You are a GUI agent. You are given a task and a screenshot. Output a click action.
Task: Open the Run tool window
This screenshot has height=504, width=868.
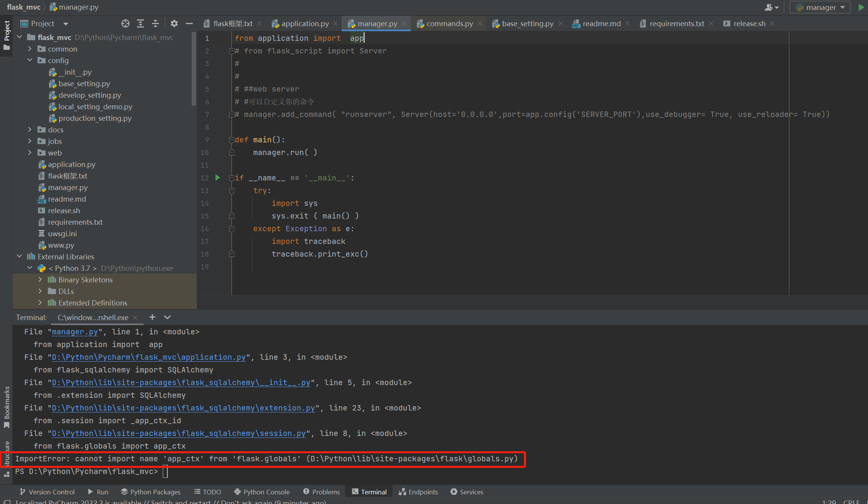click(x=98, y=492)
